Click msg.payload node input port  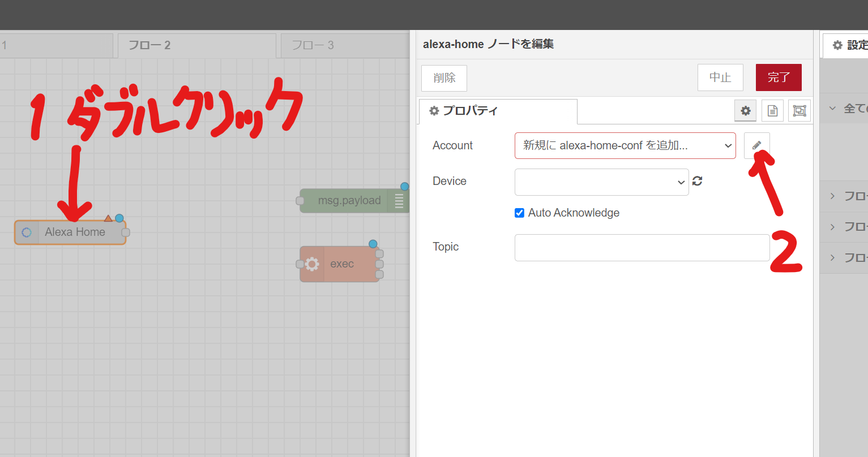(300, 201)
